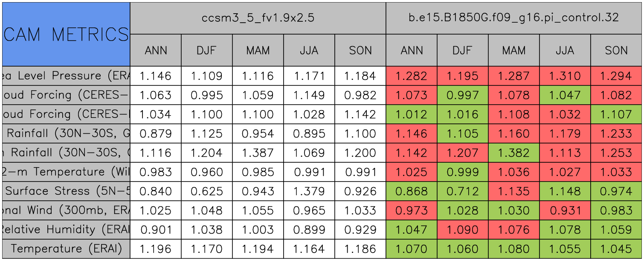The image size is (644, 261).
Task: Select the cell showing 0.625
Action: pos(206,191)
